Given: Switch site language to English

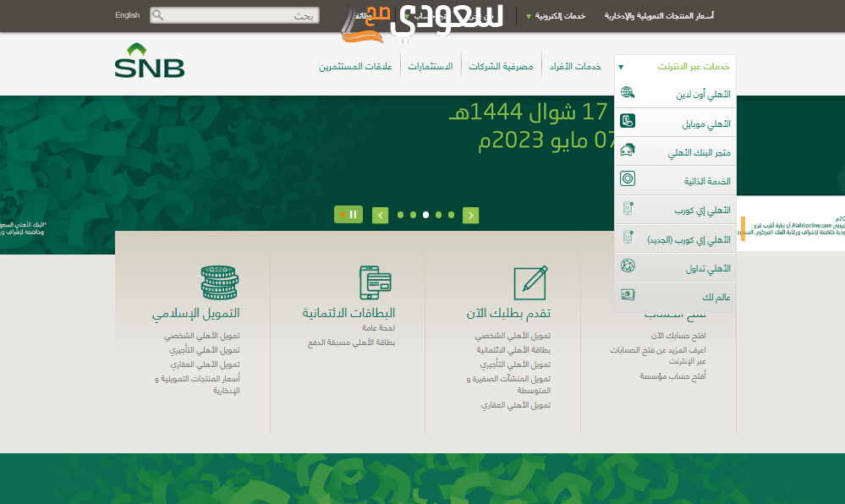Looking at the screenshot, I should tap(127, 15).
